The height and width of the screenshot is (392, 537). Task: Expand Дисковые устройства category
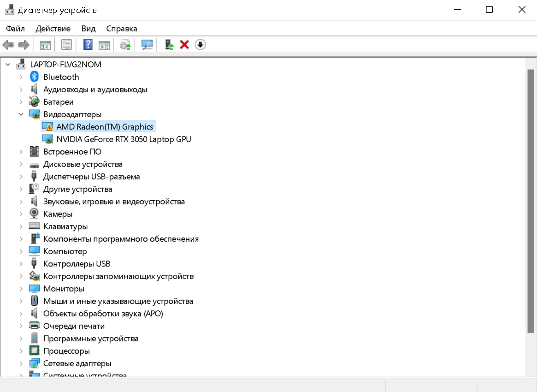coord(21,164)
